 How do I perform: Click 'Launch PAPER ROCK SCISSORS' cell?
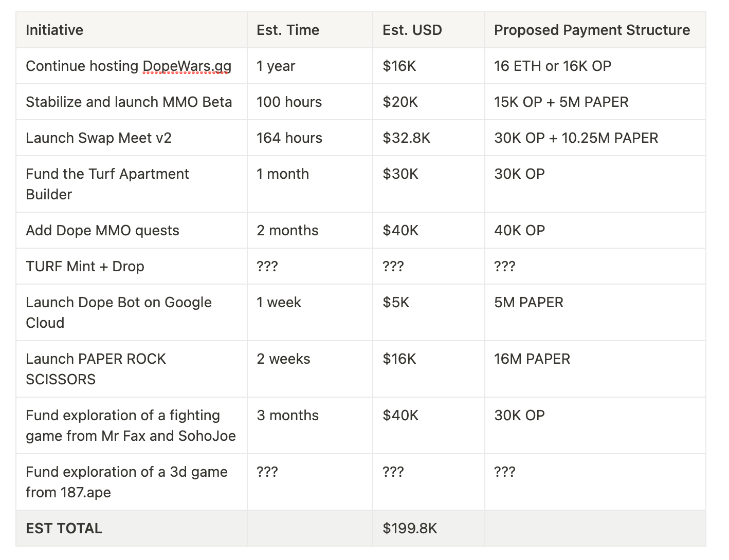pos(132,369)
